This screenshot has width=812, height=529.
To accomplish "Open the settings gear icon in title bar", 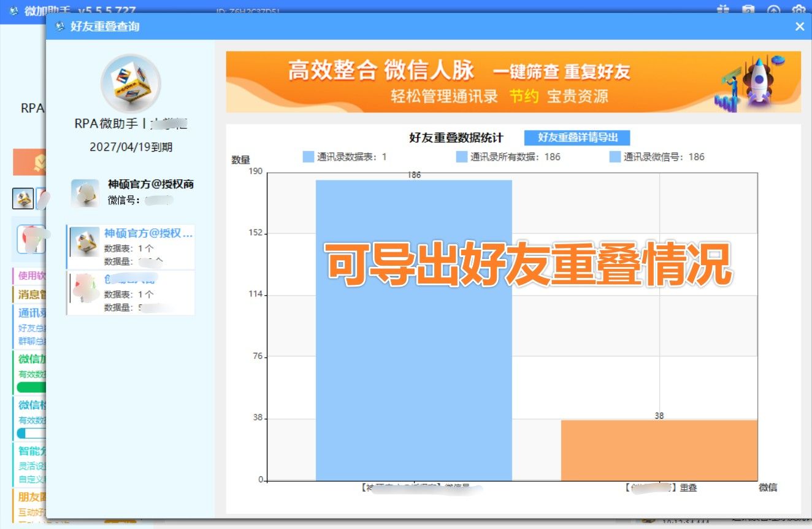I will (798, 9).
